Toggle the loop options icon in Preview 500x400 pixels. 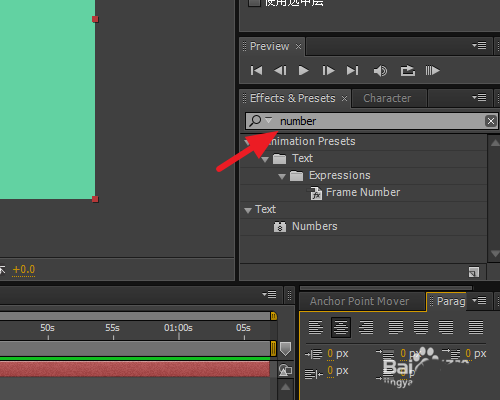[408, 71]
